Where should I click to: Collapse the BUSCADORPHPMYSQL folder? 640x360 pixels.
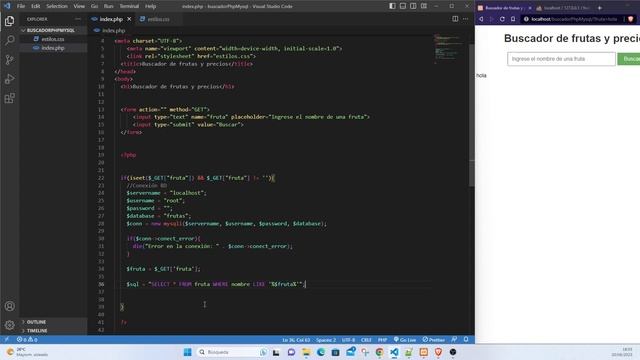tap(51, 30)
